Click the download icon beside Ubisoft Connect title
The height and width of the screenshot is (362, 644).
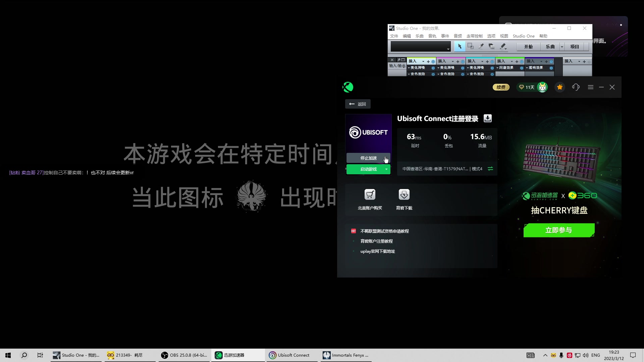click(488, 118)
